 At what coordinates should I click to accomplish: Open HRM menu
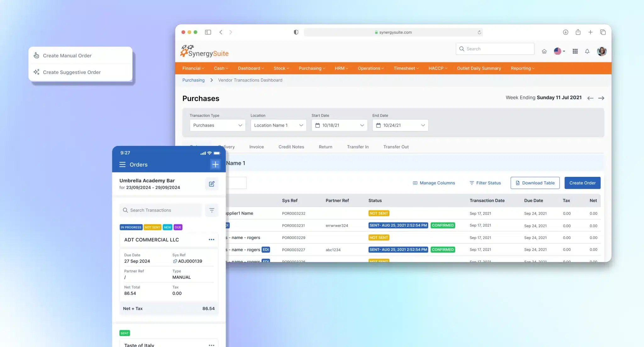[x=341, y=68]
